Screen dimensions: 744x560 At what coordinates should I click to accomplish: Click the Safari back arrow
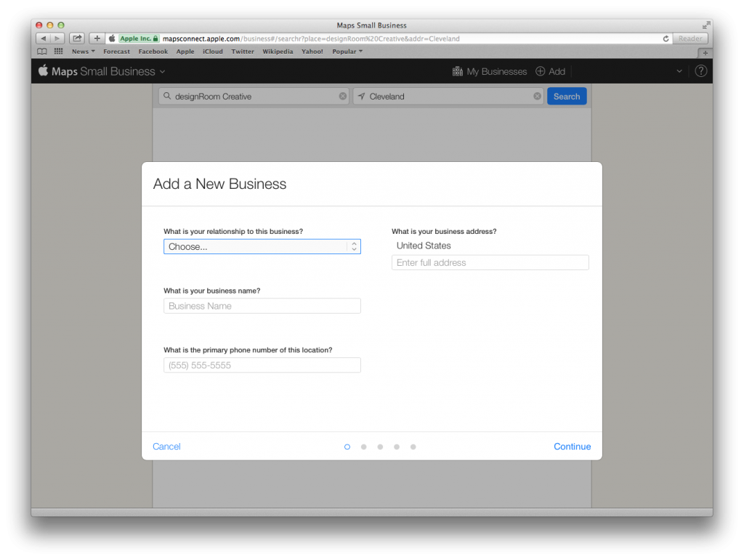(x=43, y=38)
